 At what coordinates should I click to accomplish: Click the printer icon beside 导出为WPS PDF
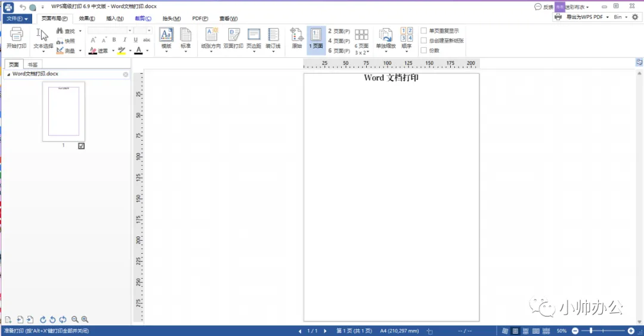pos(558,17)
